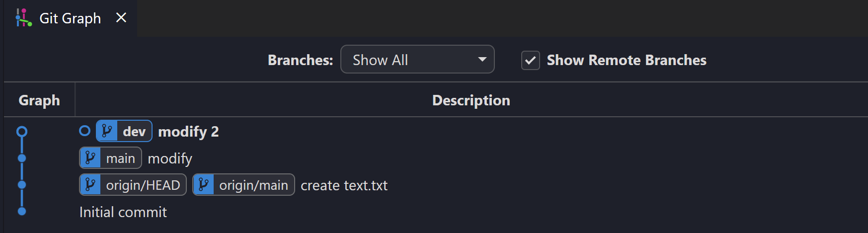Click the Description column header

tap(471, 100)
